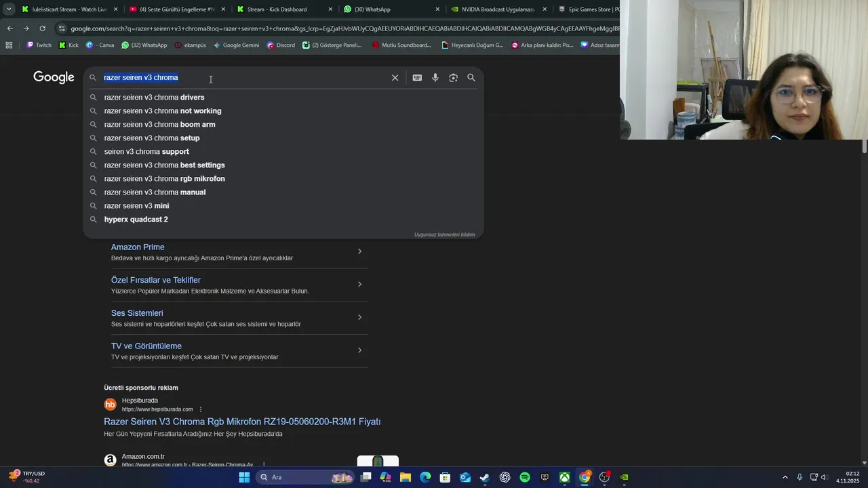Switch to Seste Gürültü Engelleme YouTube tab
Image resolution: width=868 pixels, height=488 pixels.
pos(176,9)
